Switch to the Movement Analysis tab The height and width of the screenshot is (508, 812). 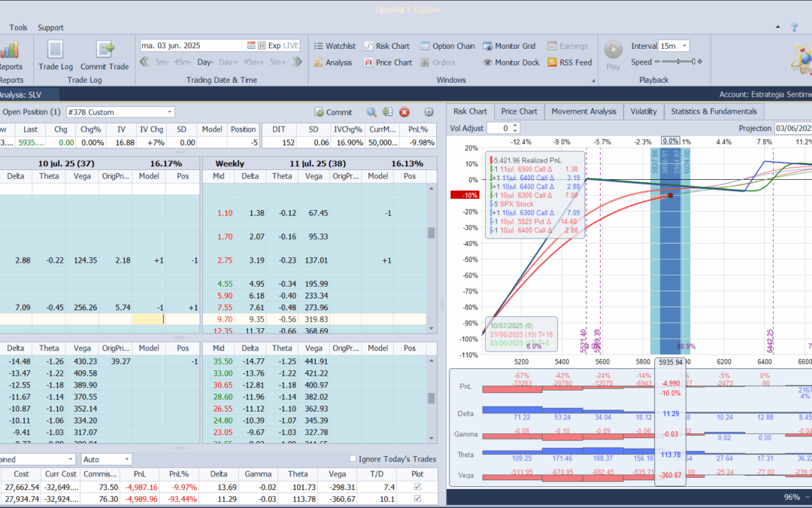[x=583, y=111]
